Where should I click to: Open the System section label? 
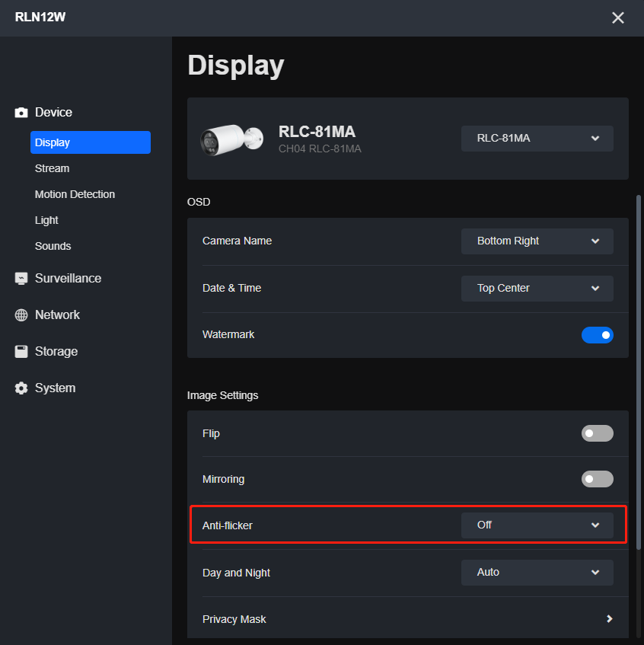[x=55, y=388]
